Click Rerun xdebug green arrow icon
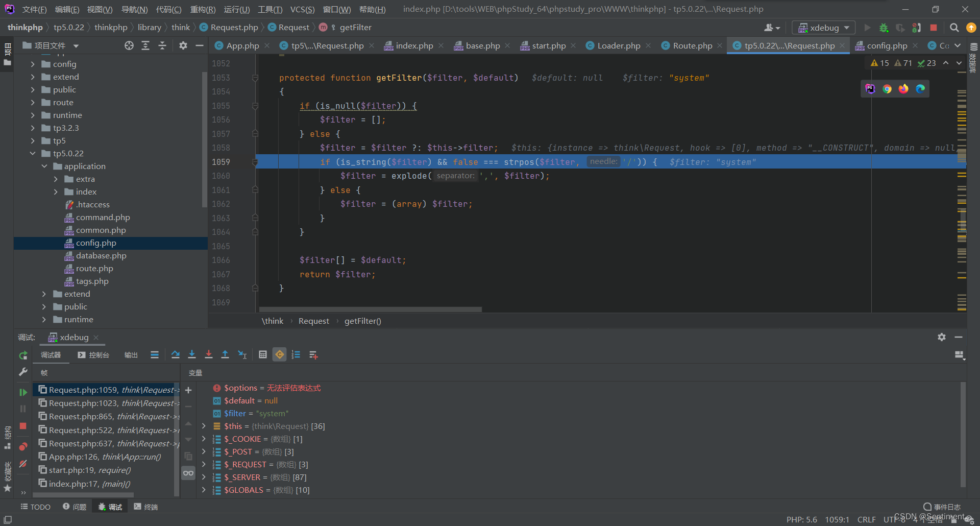The height and width of the screenshot is (526, 980). [x=23, y=355]
